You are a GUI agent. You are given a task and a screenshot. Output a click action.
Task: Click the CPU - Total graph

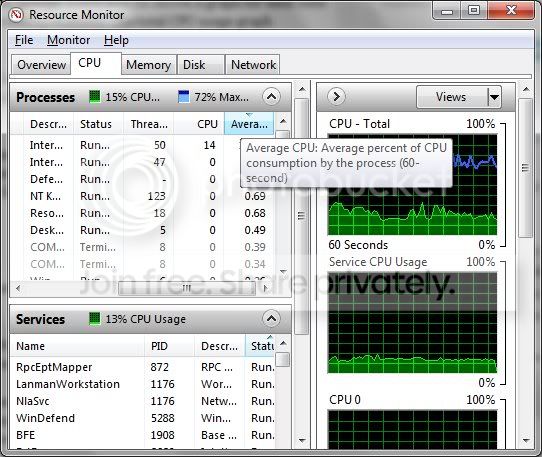[x=412, y=185]
